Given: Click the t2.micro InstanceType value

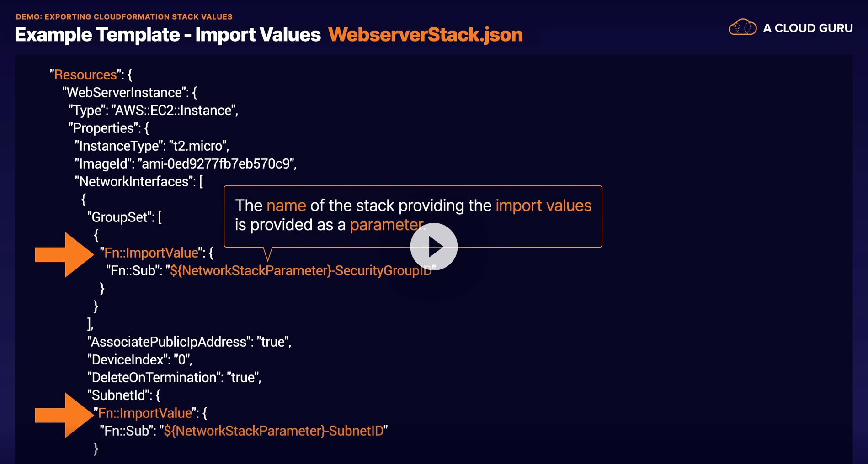Looking at the screenshot, I should point(198,146).
